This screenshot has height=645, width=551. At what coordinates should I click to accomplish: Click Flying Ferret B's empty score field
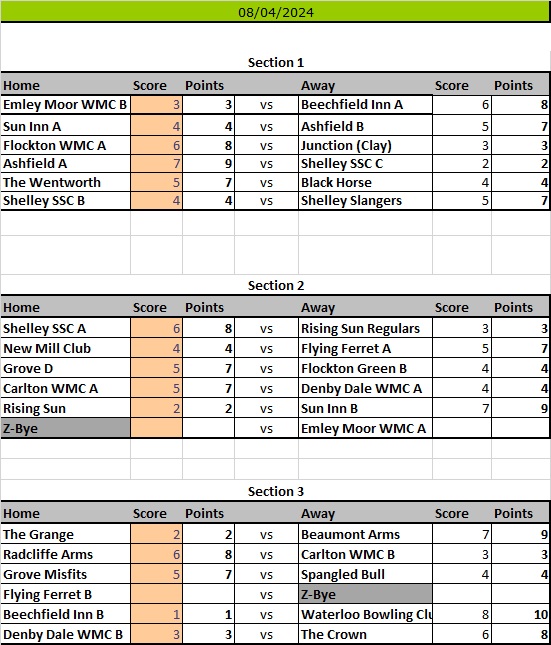click(156, 594)
